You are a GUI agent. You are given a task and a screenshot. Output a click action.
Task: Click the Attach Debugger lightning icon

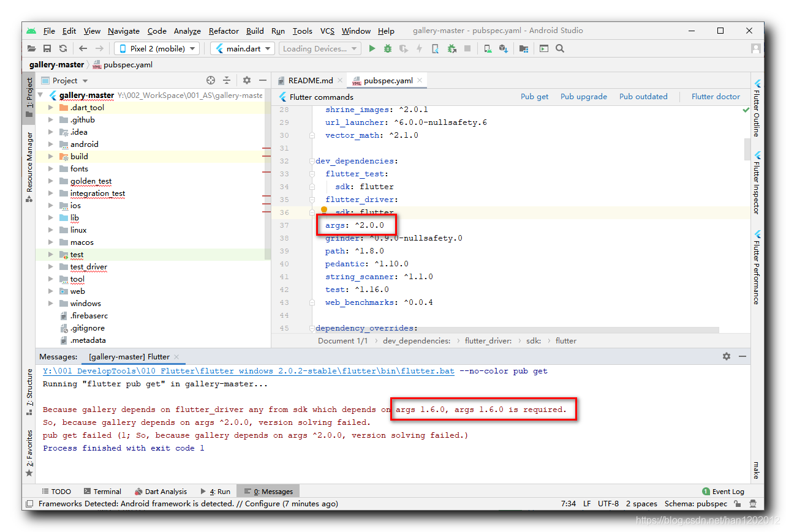[420, 48]
